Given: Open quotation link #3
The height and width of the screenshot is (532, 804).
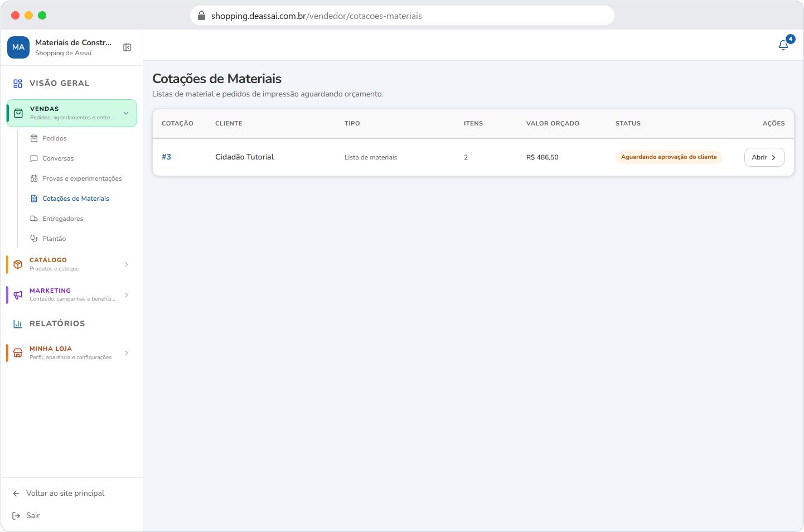Looking at the screenshot, I should pyautogui.click(x=166, y=157).
